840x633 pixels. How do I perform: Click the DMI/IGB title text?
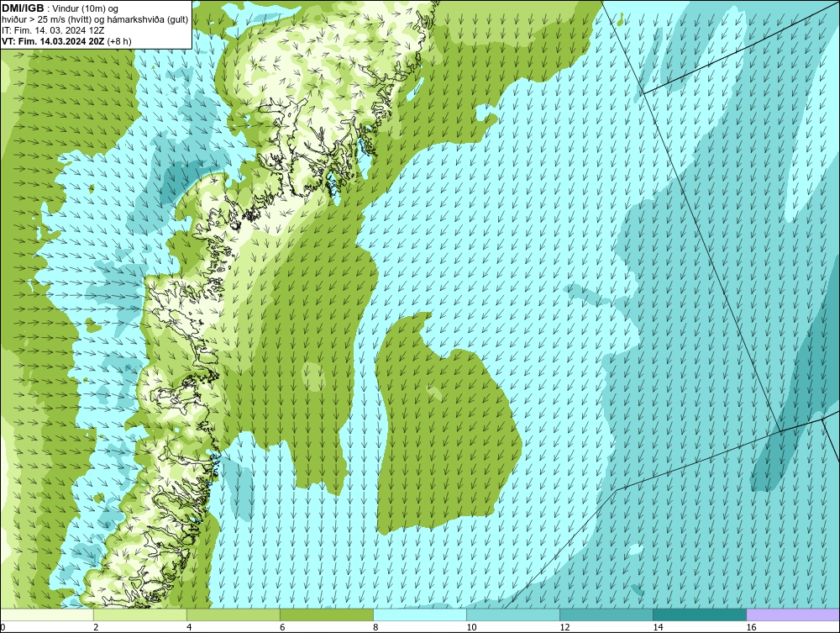pos(23,8)
